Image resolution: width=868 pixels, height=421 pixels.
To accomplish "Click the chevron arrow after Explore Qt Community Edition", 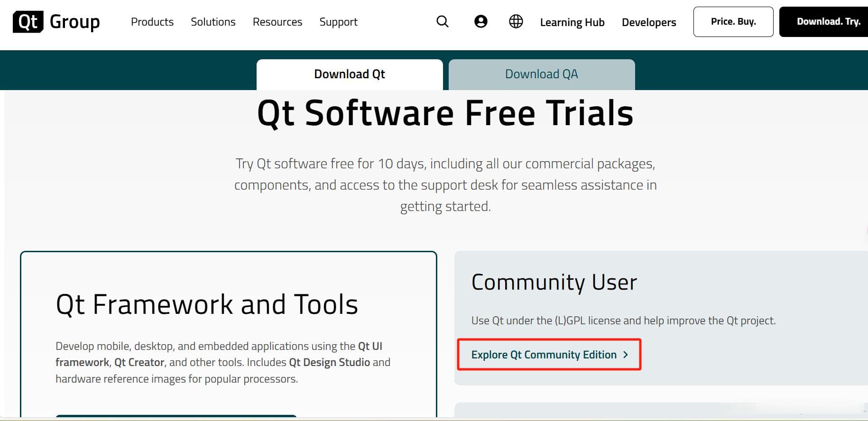I will (x=626, y=355).
